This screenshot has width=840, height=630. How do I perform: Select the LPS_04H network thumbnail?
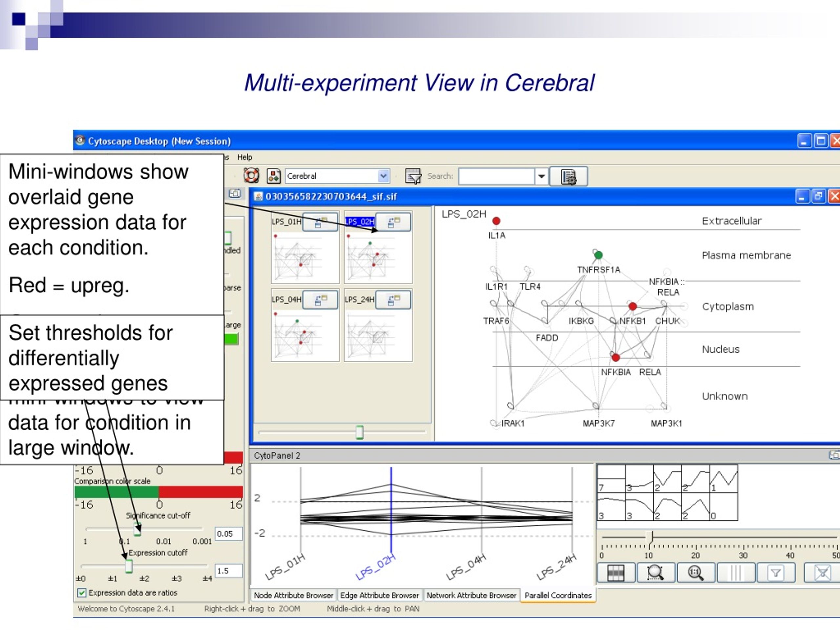point(305,335)
